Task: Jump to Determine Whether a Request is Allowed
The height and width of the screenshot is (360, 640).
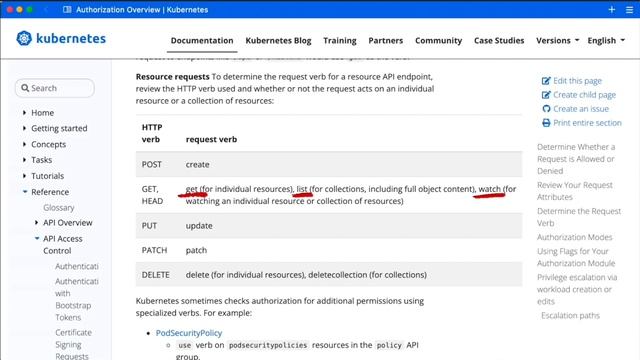Action: pyautogui.click(x=576, y=159)
